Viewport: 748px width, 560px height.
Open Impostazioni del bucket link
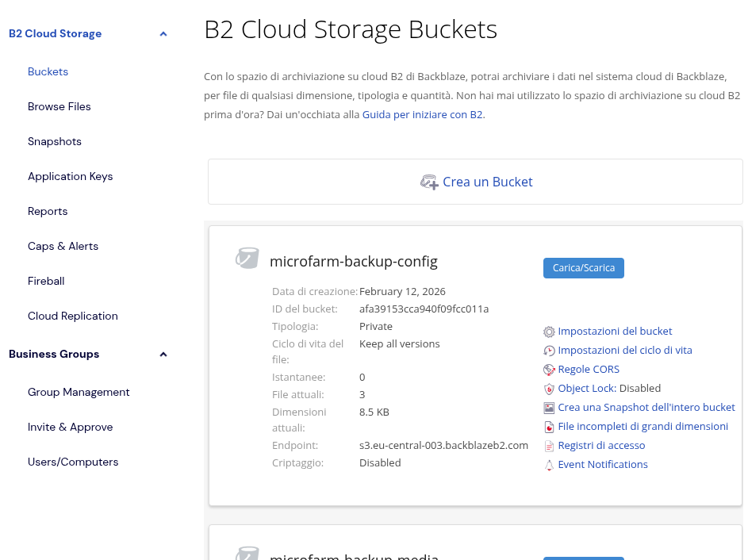(615, 331)
